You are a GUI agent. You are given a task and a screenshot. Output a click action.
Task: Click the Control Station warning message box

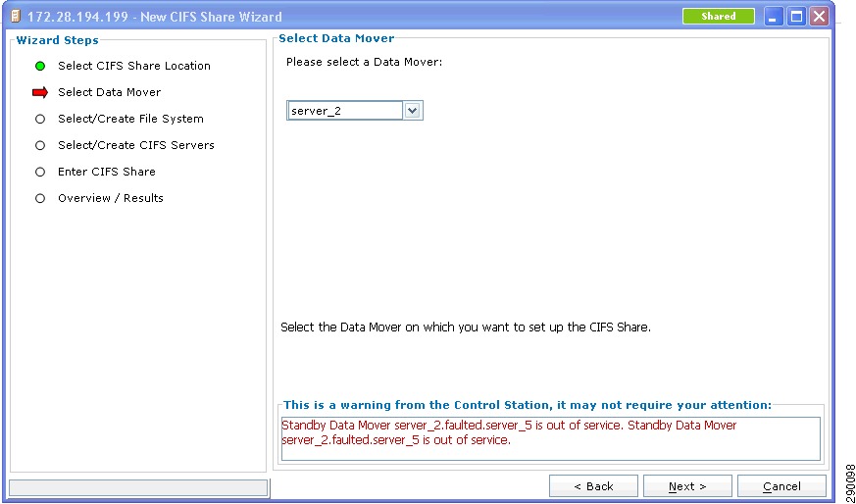click(x=551, y=439)
